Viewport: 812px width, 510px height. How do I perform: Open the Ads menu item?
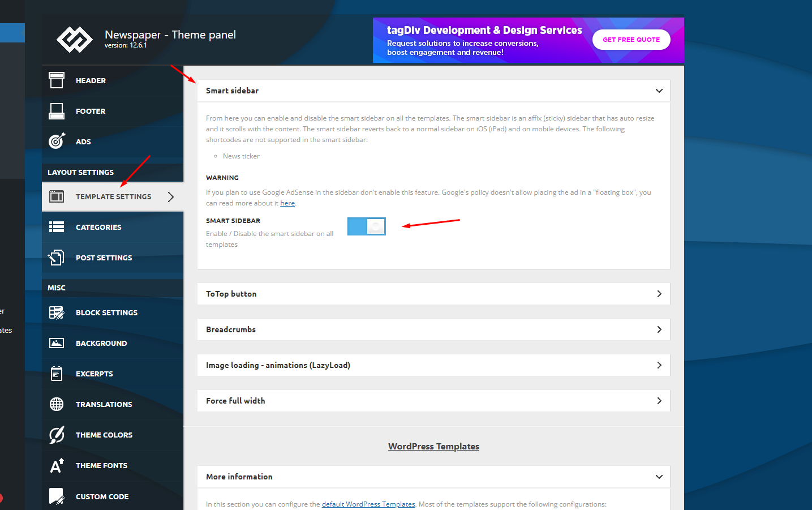click(113, 142)
